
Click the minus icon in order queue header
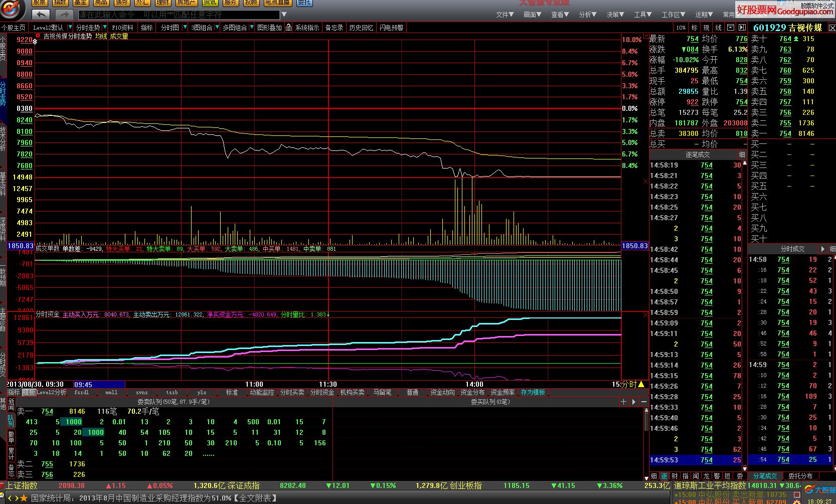pyautogui.click(x=643, y=402)
